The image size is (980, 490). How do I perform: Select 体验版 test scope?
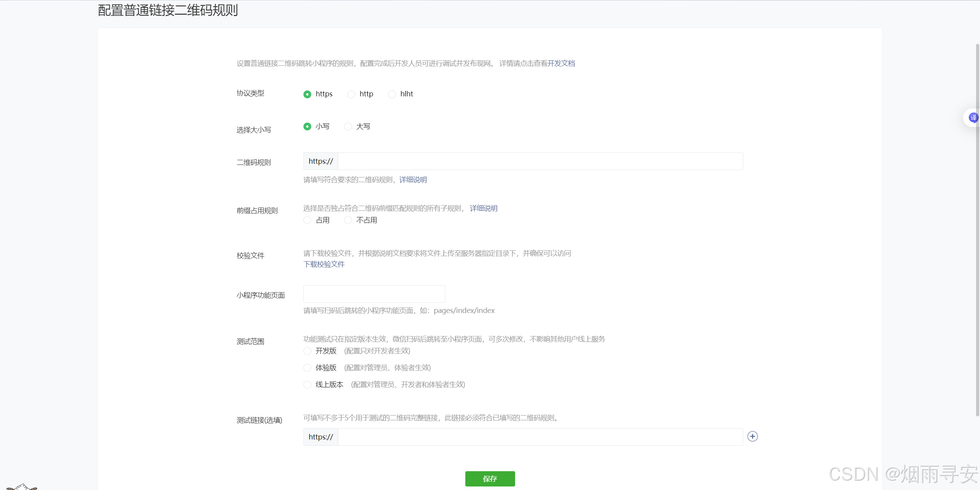(307, 368)
